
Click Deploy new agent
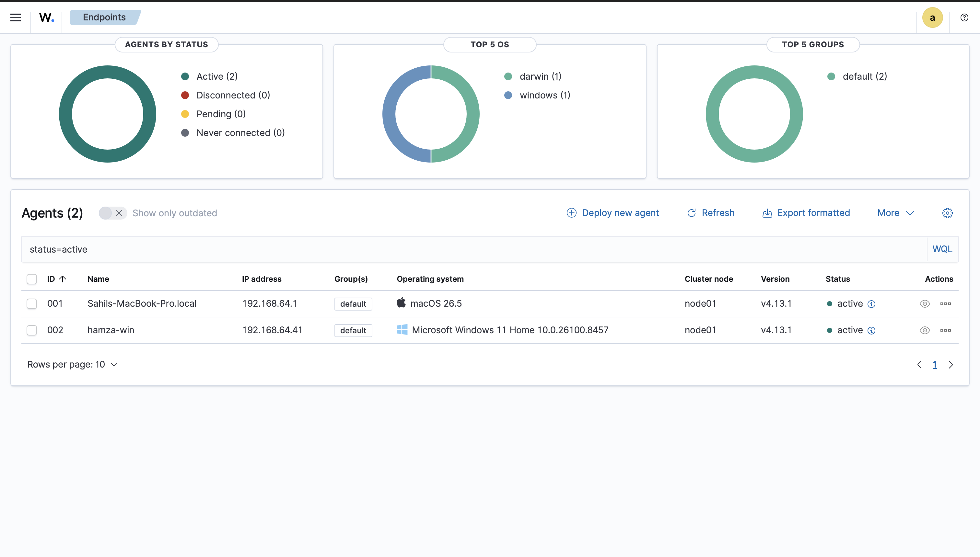click(612, 213)
